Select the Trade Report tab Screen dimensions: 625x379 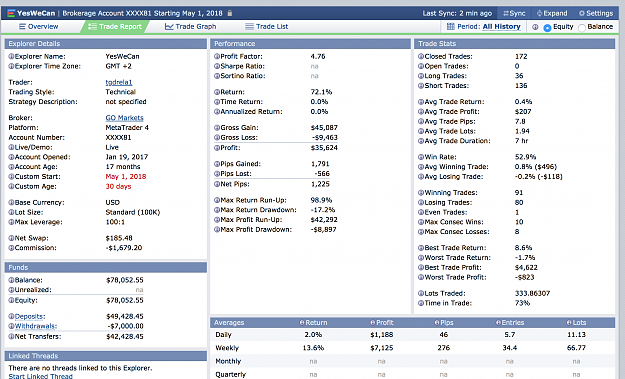point(115,27)
